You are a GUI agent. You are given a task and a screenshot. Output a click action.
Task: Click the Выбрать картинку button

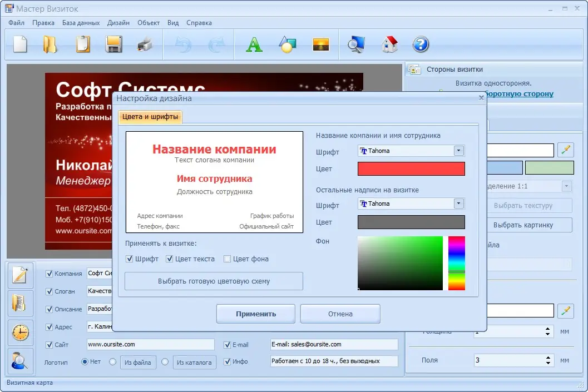tap(530, 225)
